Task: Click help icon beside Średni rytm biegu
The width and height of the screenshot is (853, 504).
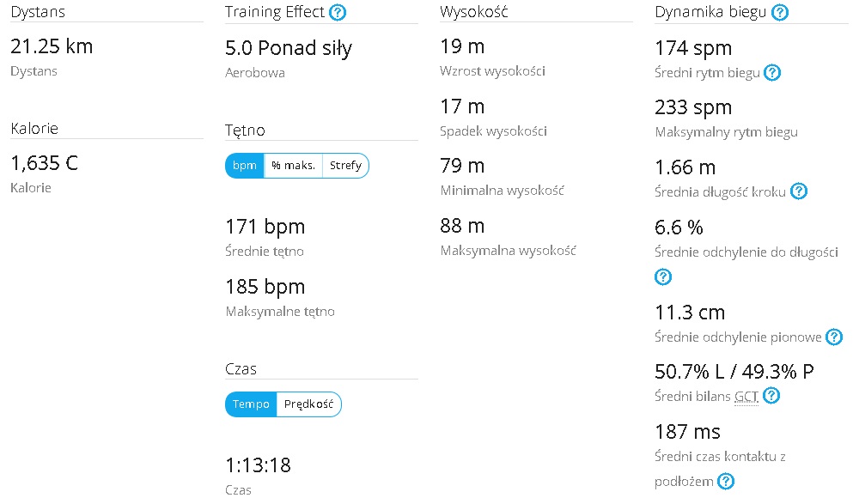Action: pos(772,72)
